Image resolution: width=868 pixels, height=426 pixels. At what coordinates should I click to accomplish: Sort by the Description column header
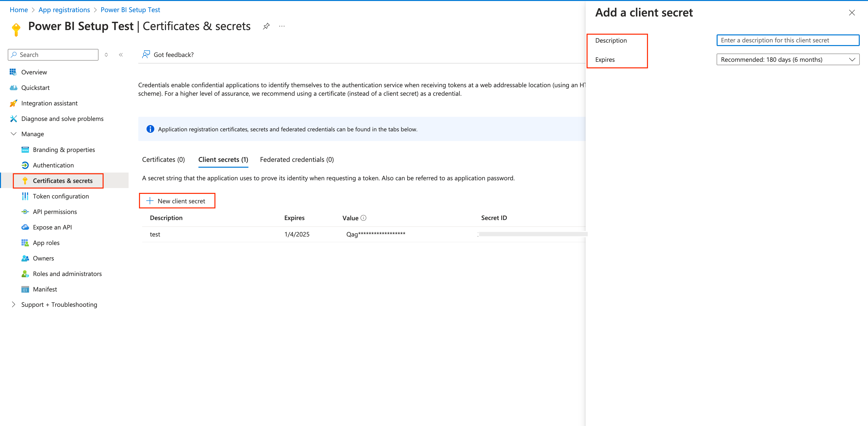tap(166, 218)
